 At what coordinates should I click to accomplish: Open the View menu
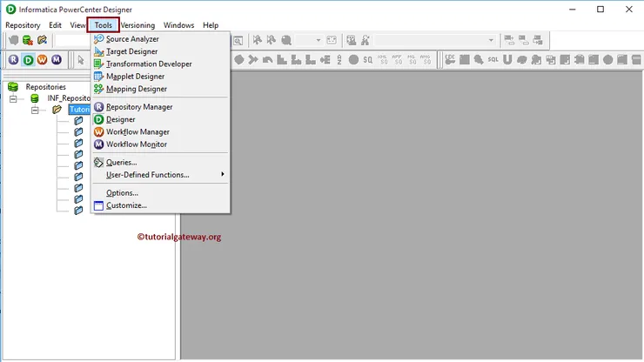click(x=77, y=25)
